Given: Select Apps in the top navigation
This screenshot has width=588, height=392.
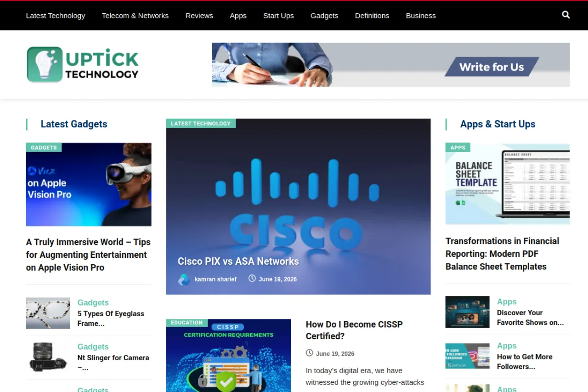Looking at the screenshot, I should click(x=238, y=16).
